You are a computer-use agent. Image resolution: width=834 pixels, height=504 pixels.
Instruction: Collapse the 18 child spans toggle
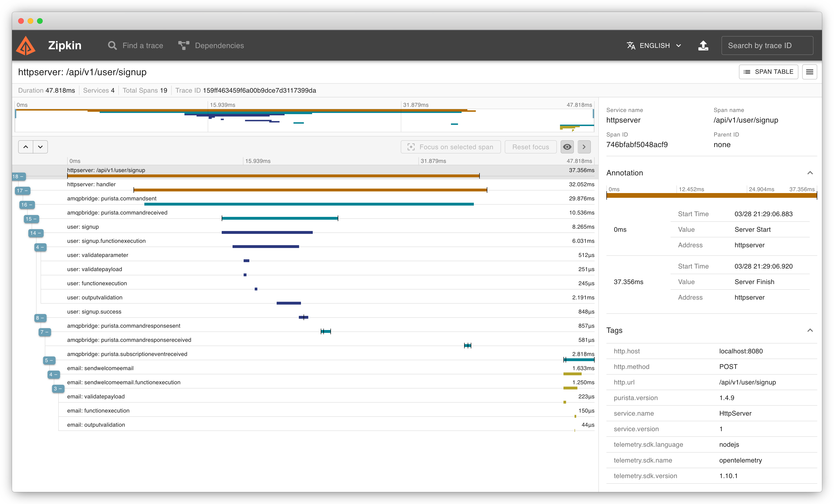point(18,177)
